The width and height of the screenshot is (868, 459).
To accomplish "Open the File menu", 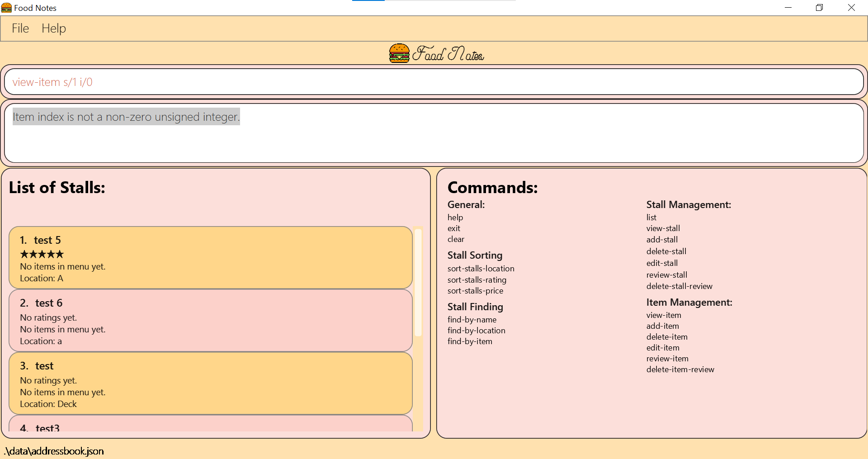I will (20, 28).
